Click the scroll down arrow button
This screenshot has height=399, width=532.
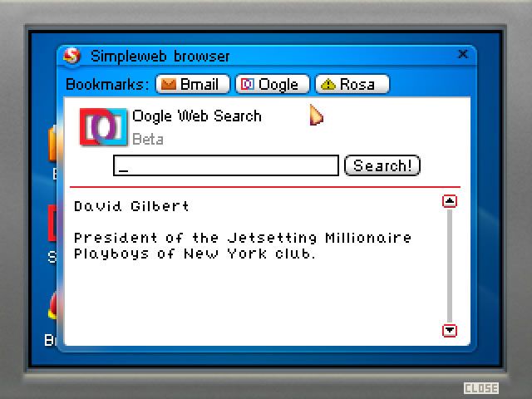coord(450,331)
